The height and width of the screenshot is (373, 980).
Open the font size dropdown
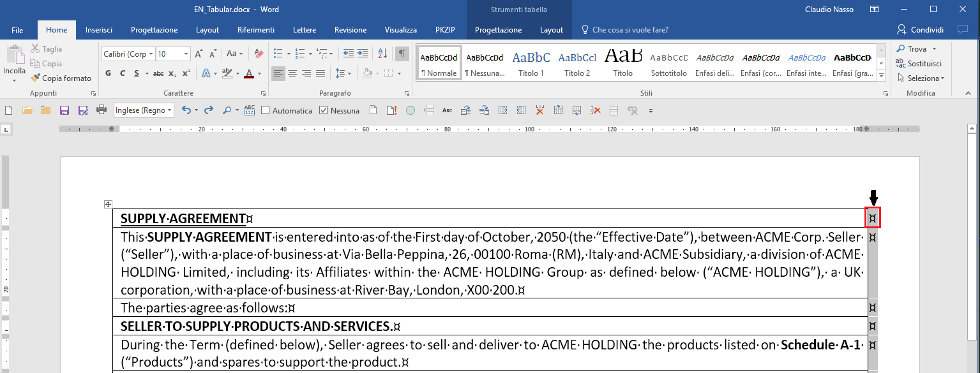186,54
